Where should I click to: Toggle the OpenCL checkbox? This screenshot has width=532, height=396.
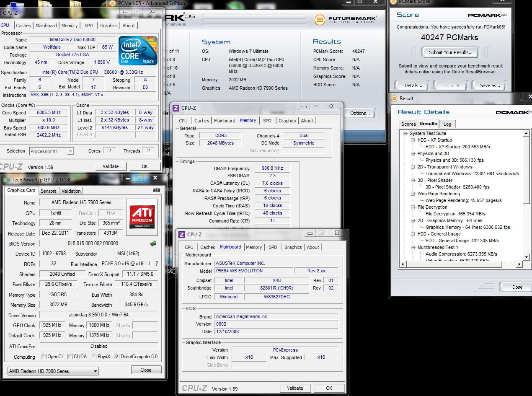point(44,357)
